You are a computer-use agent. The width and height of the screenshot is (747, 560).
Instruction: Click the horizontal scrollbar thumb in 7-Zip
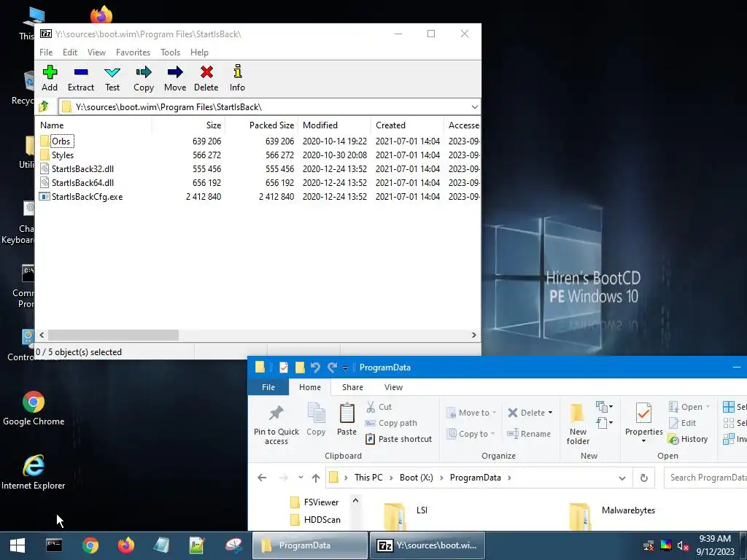[113, 335]
